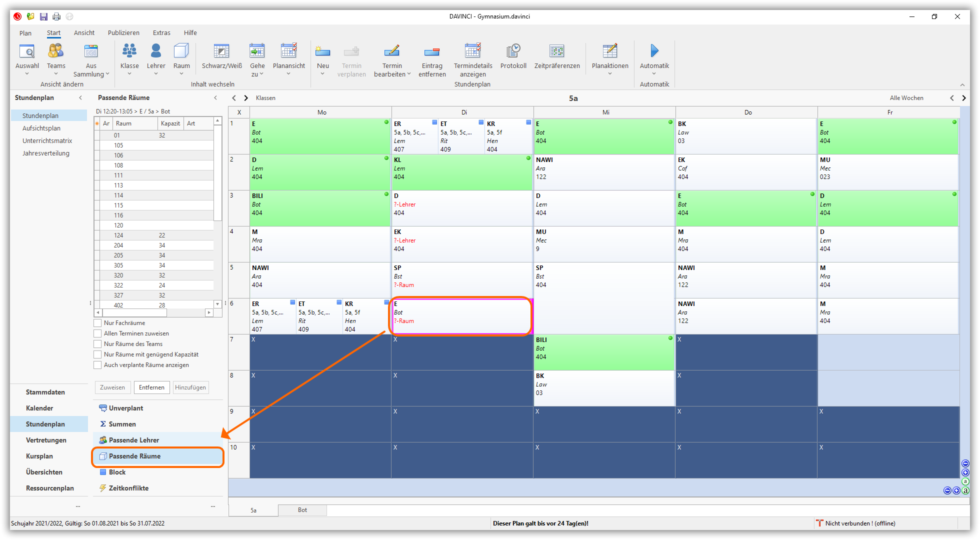Click the Eintrag entfernen icon
Screen dimensions: 980x540
431,51
